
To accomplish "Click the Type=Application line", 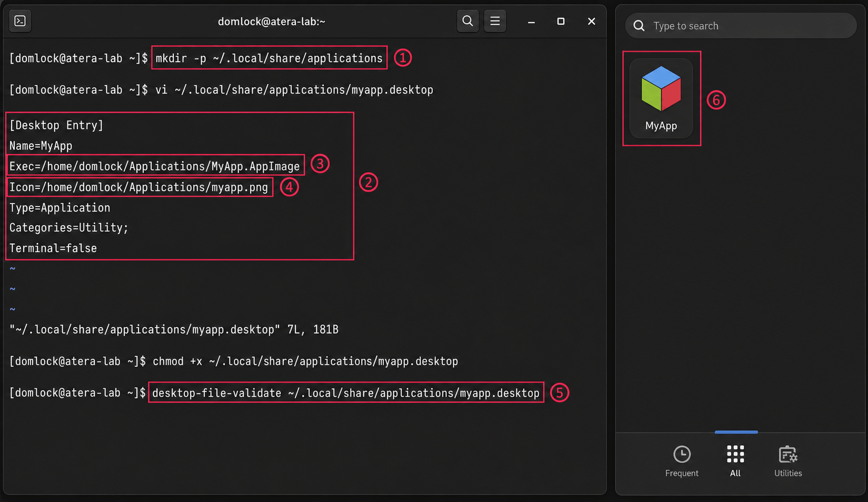I will coord(59,208).
